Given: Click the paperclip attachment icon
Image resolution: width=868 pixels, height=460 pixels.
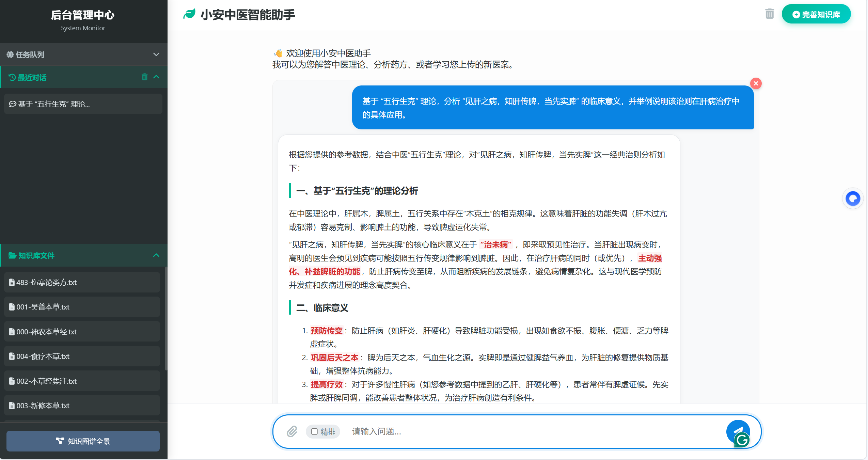Looking at the screenshot, I should [x=292, y=431].
